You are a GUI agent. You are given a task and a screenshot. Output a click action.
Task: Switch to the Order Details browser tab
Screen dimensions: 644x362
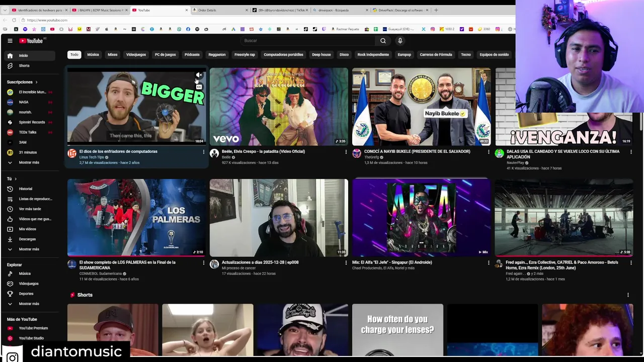[x=219, y=10]
